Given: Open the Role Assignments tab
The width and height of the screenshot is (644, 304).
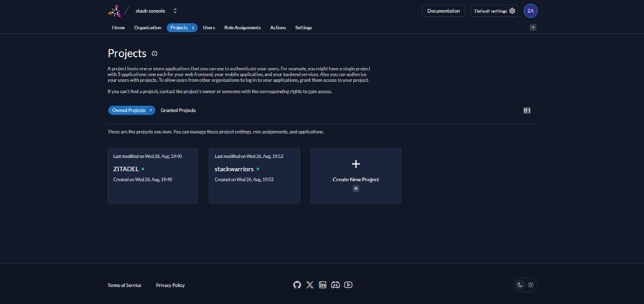Looking at the screenshot, I should [x=242, y=28].
